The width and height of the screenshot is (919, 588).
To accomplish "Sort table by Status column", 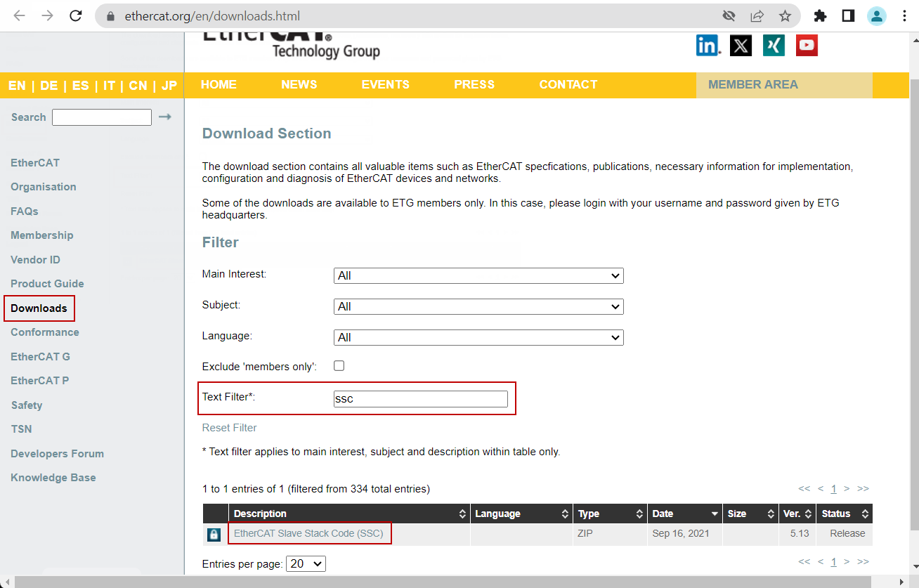I will [845, 514].
